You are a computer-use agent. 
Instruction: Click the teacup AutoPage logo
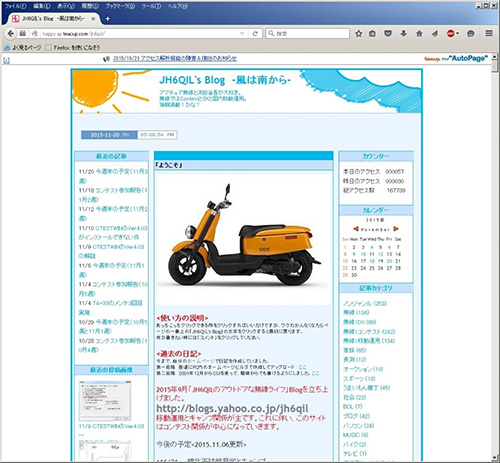pos(456,59)
